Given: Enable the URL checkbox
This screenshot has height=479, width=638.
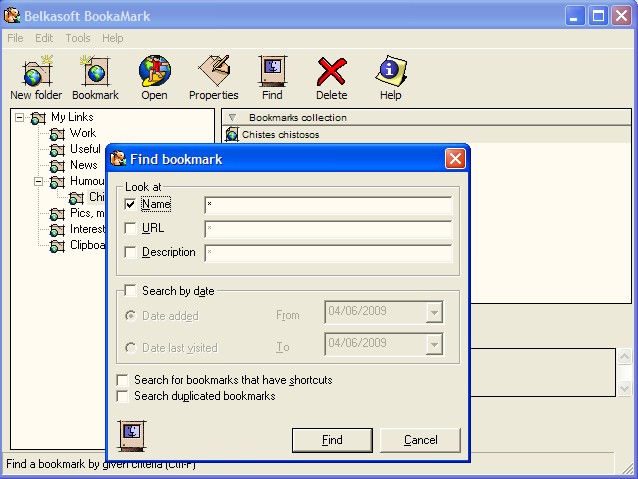Looking at the screenshot, I should click(130, 228).
